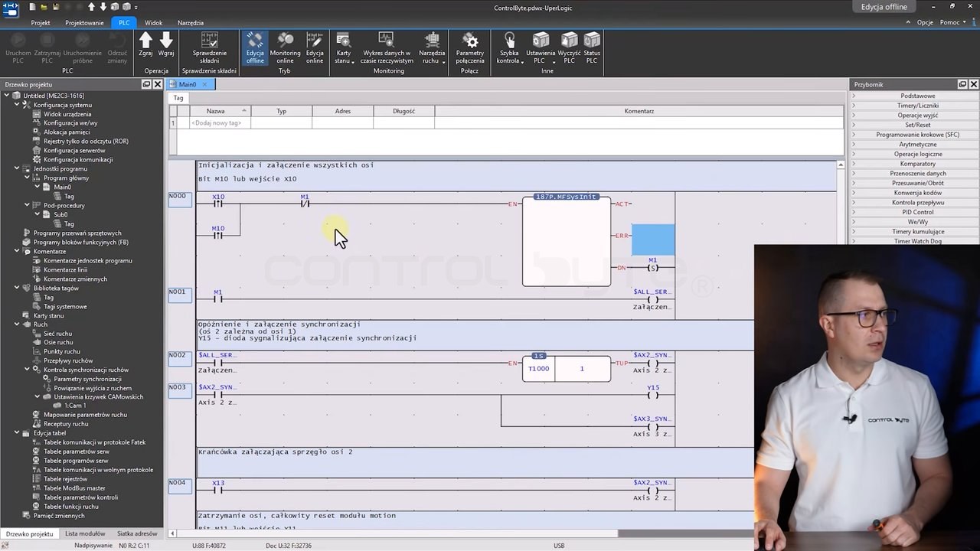Open Monitoring online mode
980x551 pixels.
tap(285, 47)
